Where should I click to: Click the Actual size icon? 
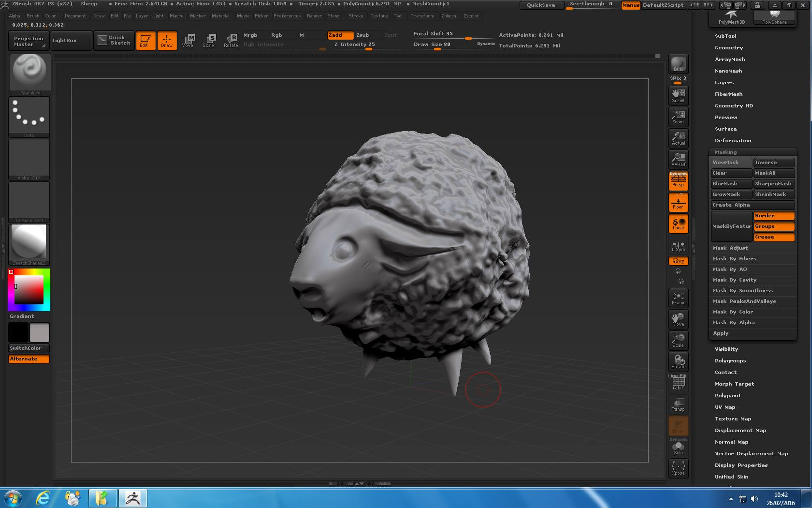[x=678, y=138]
